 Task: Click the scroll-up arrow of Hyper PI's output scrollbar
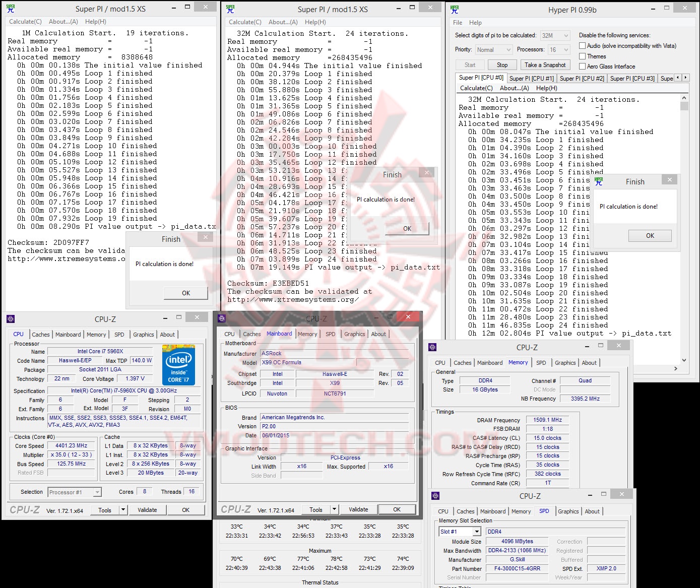click(684, 98)
